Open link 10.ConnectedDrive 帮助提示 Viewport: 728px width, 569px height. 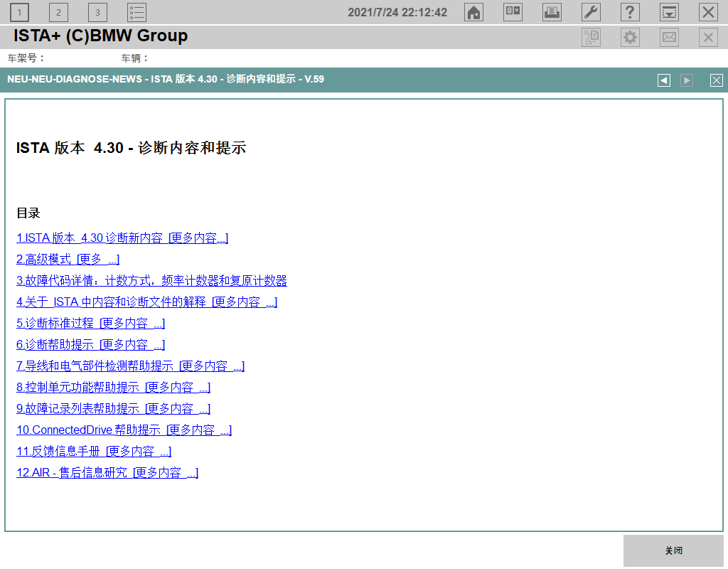(x=124, y=430)
